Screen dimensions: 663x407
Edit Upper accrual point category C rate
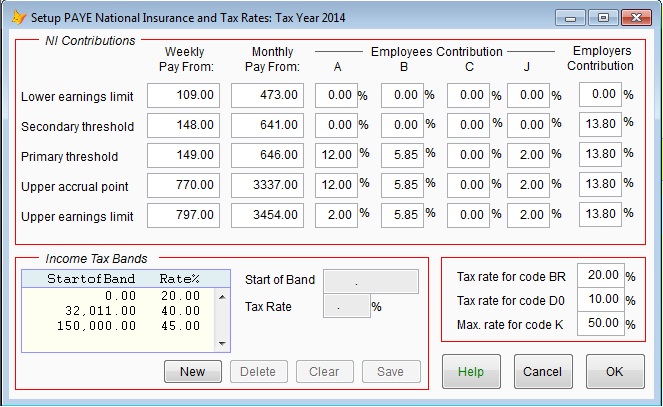[x=468, y=185]
